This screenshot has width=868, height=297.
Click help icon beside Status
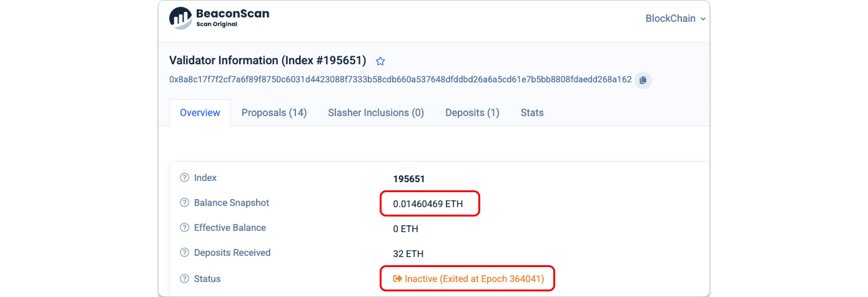(x=184, y=279)
